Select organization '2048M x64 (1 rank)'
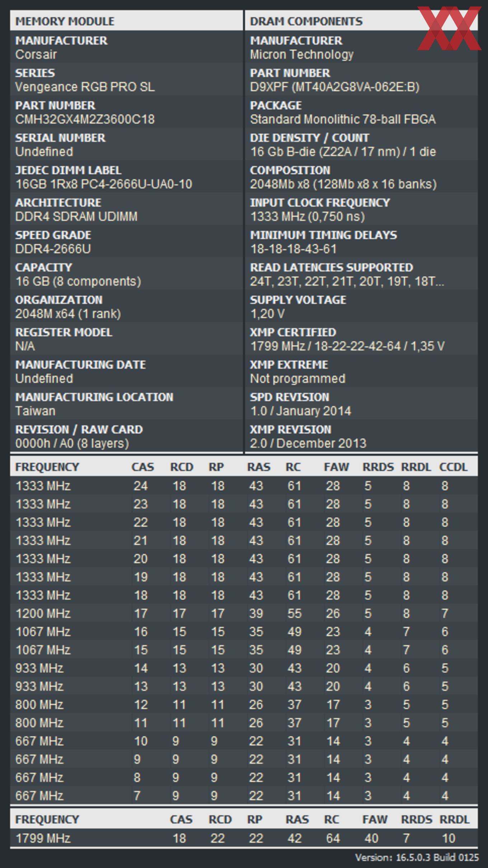The height and width of the screenshot is (868, 488). (x=68, y=314)
